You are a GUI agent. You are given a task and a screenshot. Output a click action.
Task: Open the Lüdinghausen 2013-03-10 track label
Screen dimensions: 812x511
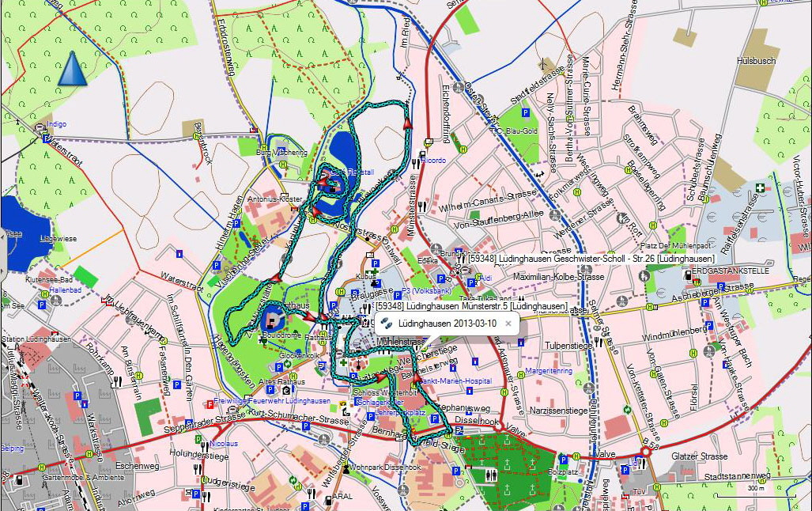pyautogui.click(x=447, y=324)
